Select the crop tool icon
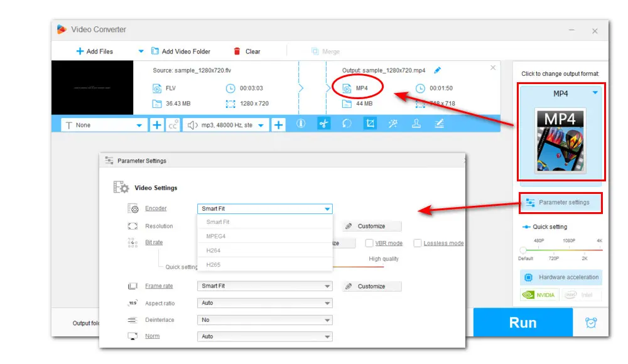Screen dimensions: 628x364 tap(370, 124)
